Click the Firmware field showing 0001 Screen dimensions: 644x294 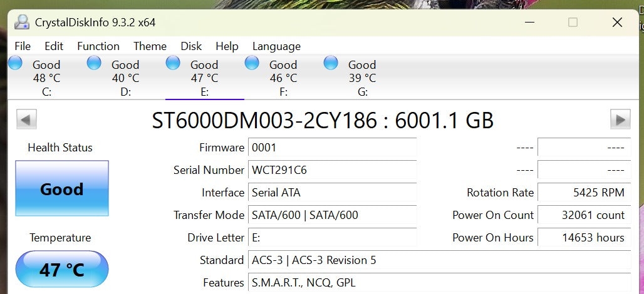coord(332,148)
